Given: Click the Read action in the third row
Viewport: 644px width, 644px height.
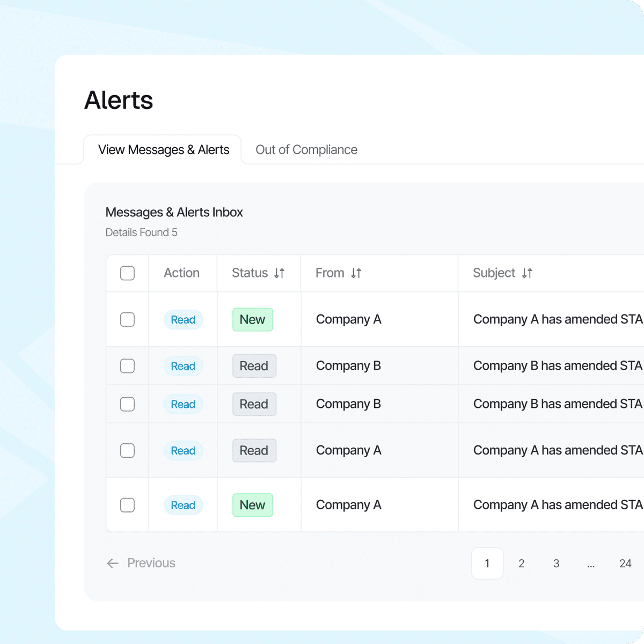Looking at the screenshot, I should (x=183, y=404).
